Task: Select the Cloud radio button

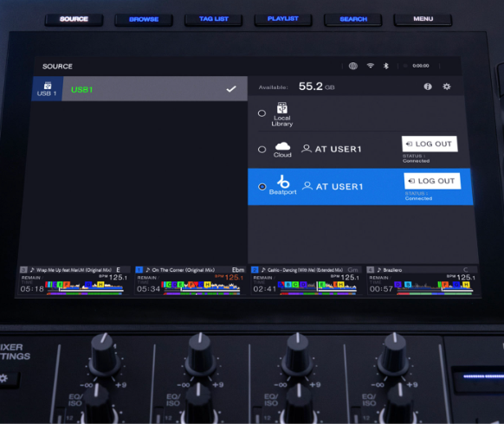Action: click(x=262, y=150)
